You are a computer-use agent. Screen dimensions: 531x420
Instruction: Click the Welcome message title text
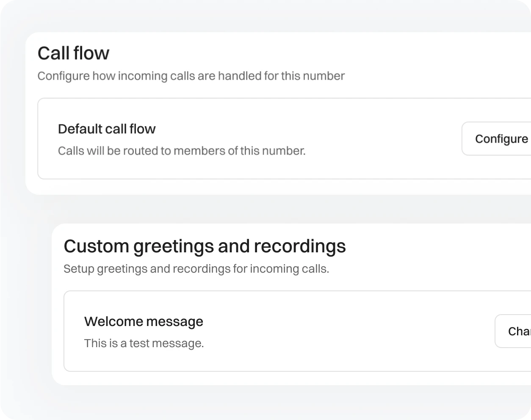pyautogui.click(x=144, y=321)
